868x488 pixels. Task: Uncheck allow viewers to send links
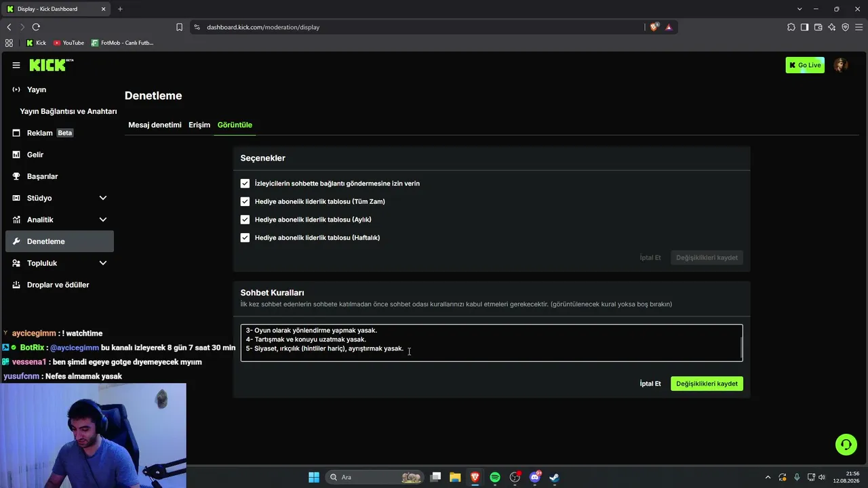click(245, 183)
